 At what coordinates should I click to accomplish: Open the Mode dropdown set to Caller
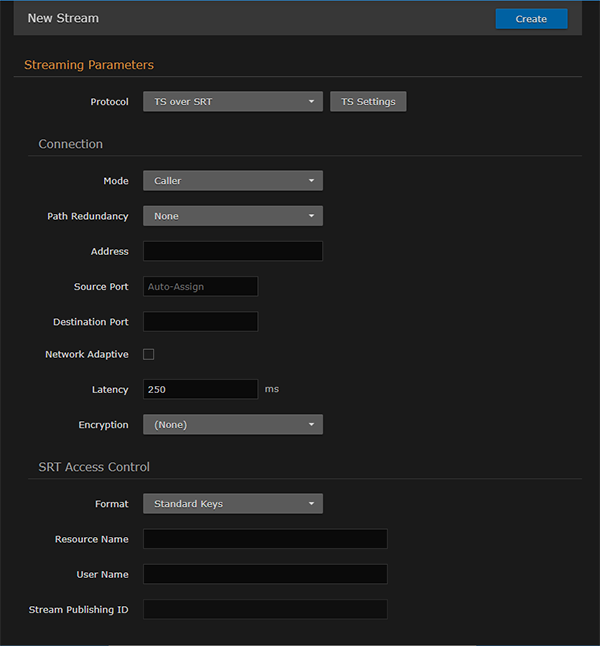pyautogui.click(x=232, y=181)
